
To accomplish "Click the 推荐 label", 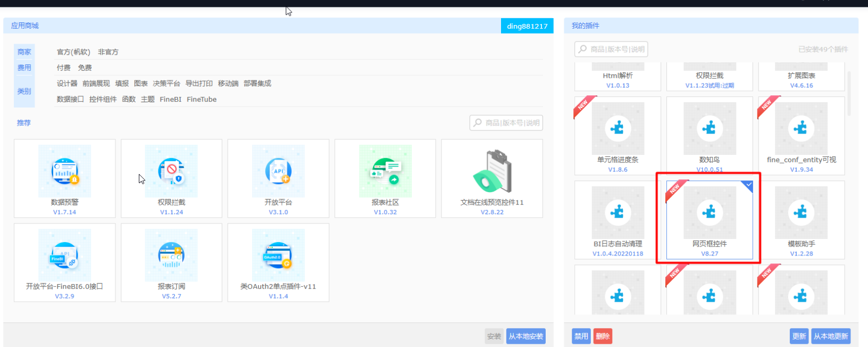I will tap(24, 123).
